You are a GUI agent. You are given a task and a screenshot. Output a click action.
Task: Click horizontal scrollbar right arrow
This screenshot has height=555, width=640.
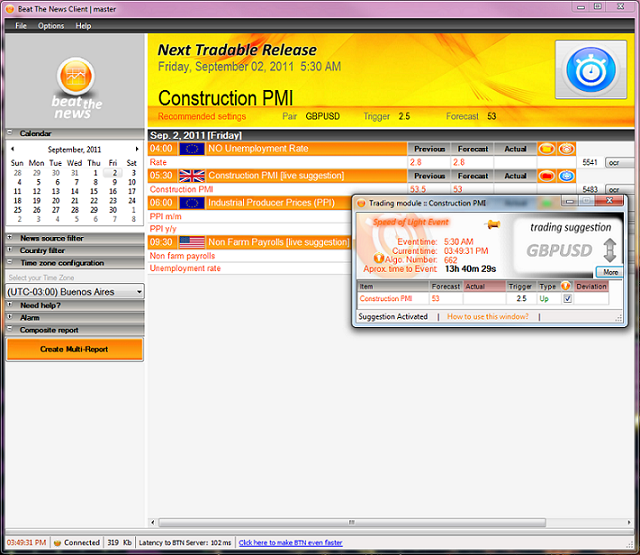(x=629, y=522)
